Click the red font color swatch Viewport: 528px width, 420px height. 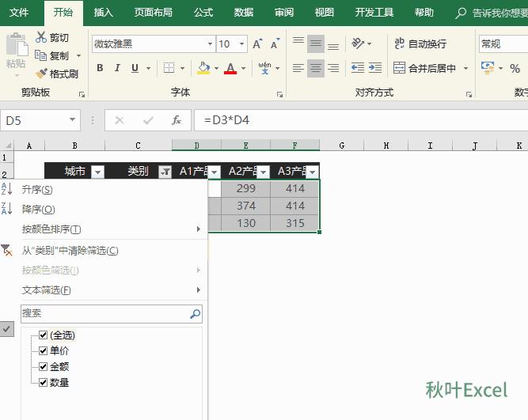click(x=230, y=68)
